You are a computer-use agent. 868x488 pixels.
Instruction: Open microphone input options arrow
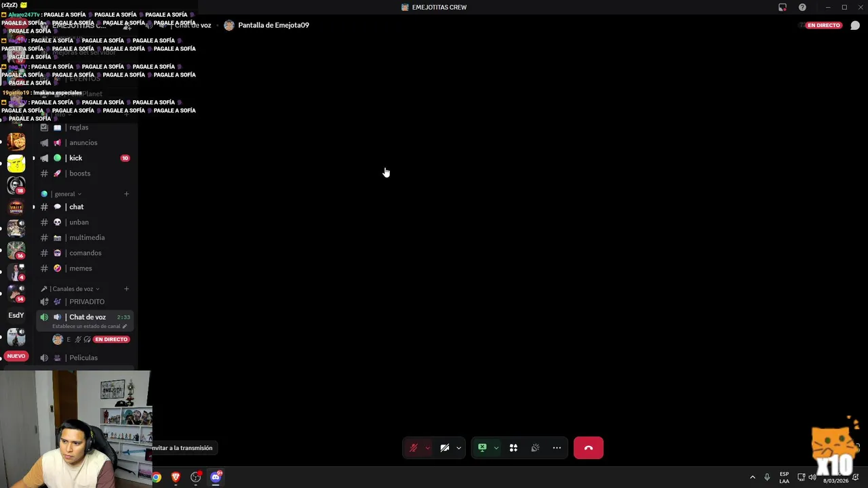click(427, 448)
